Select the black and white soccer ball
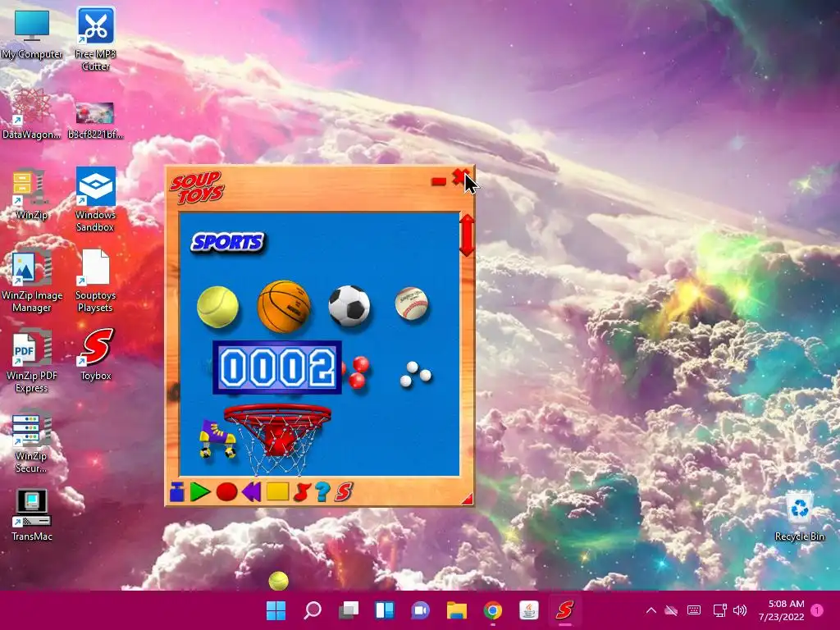The height and width of the screenshot is (630, 840). point(349,305)
